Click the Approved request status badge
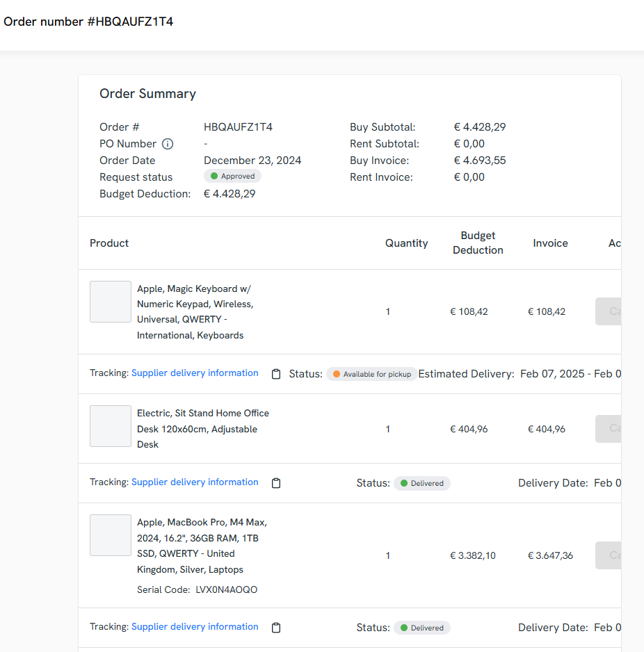 (232, 177)
